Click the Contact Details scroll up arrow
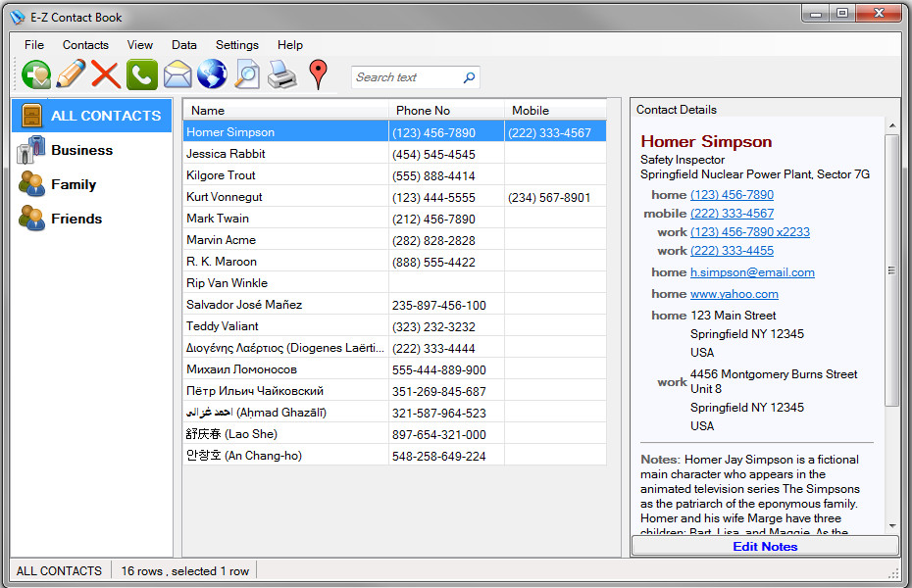 (x=891, y=125)
